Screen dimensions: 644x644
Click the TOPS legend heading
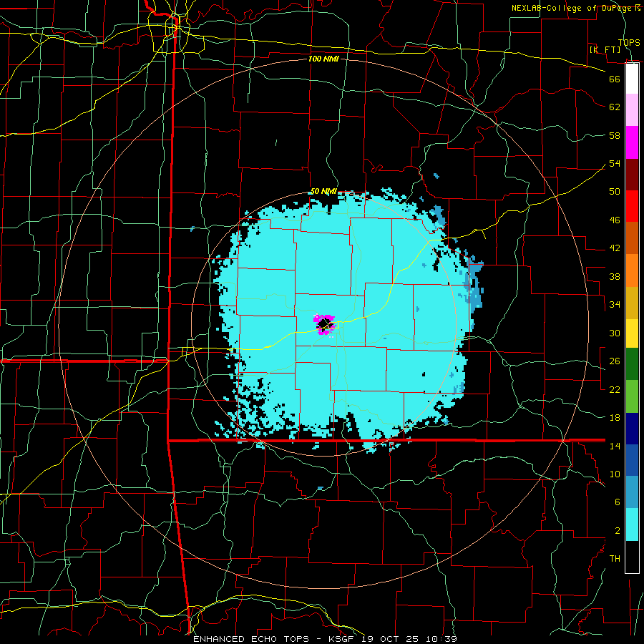tap(629, 43)
